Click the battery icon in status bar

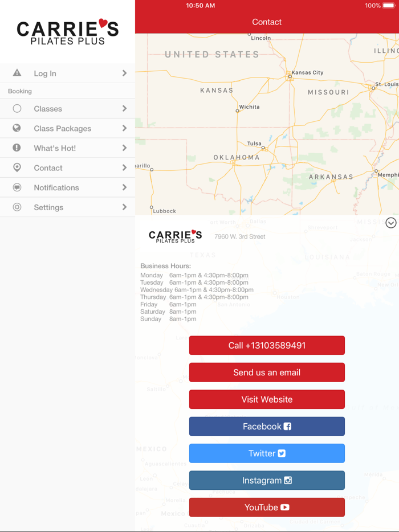389,6
